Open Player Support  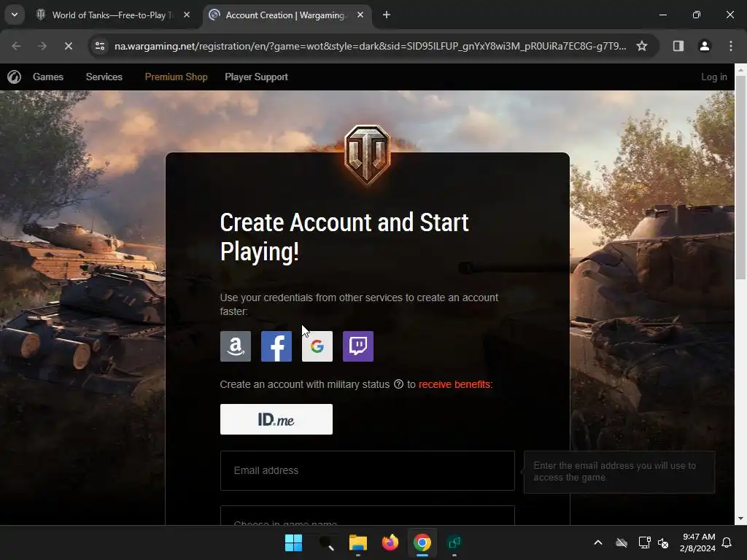coord(256,77)
